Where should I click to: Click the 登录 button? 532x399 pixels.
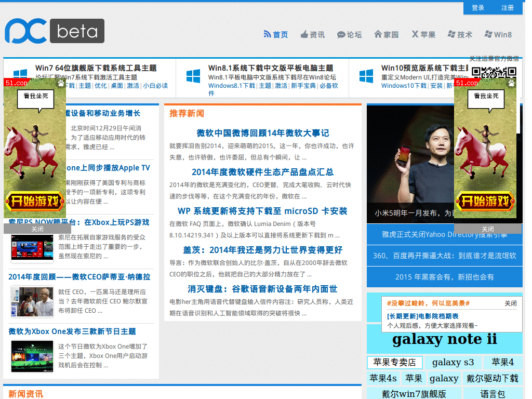477,7
